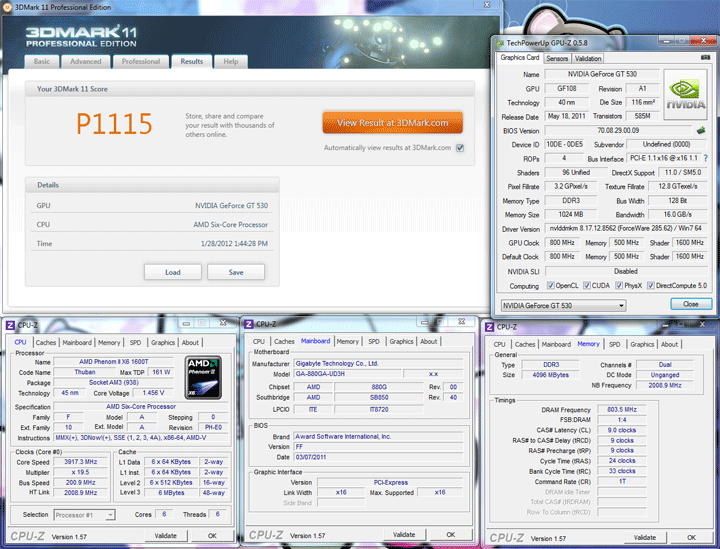Select the Graphics Card tab in GPU-Z
This screenshot has height=549, width=720.
(x=519, y=58)
